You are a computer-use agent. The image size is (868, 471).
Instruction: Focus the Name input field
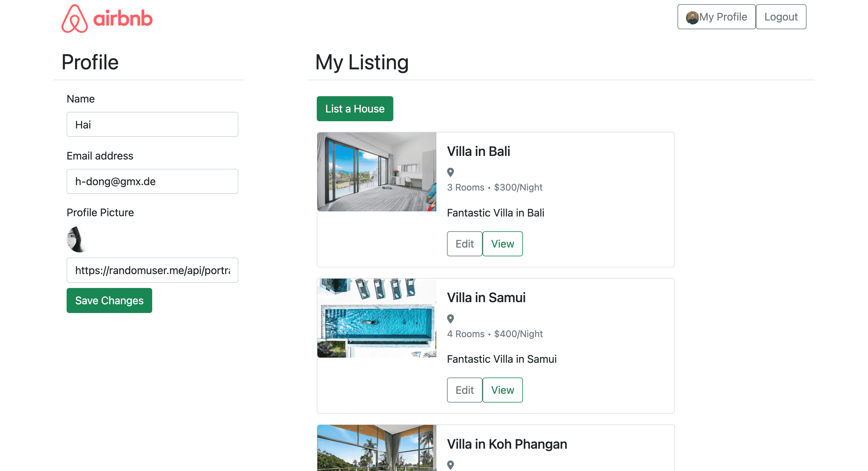click(152, 125)
